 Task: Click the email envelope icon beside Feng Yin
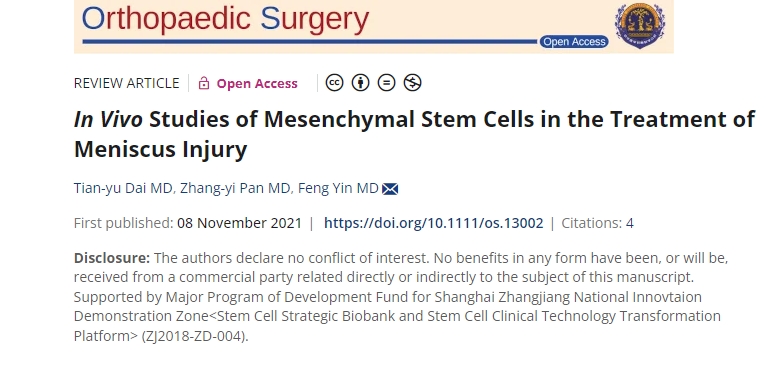click(x=390, y=188)
